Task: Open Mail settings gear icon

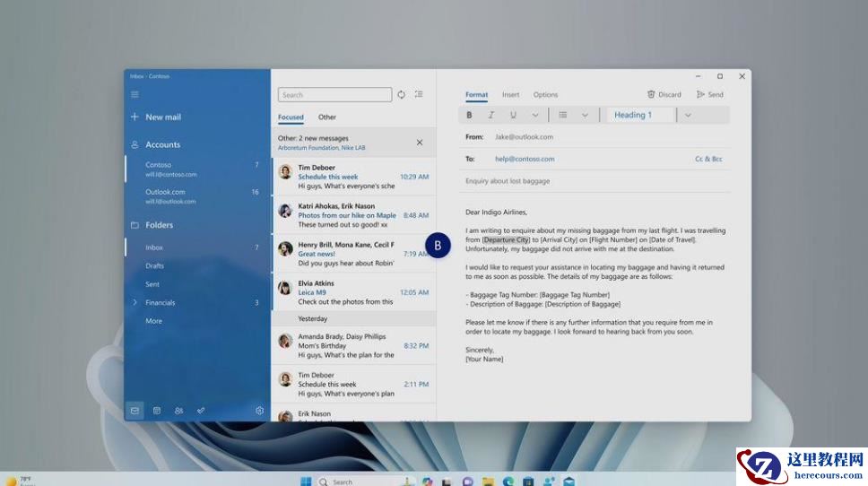Action: click(x=260, y=411)
